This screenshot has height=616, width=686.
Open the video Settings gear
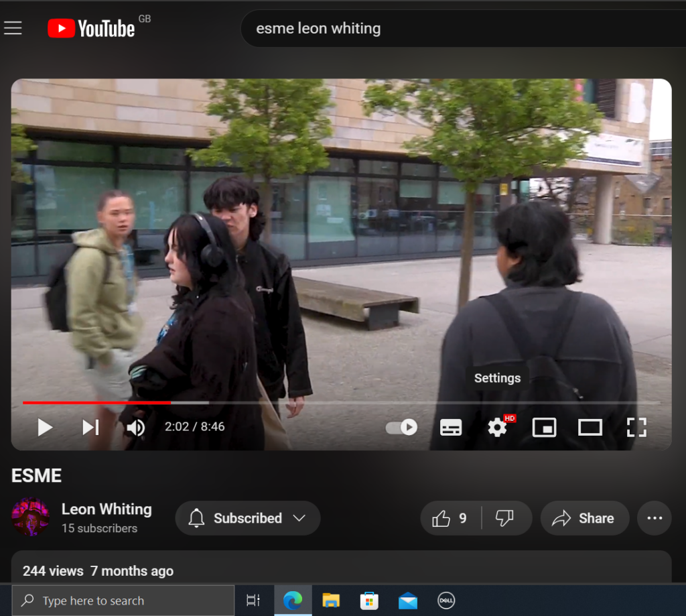[x=497, y=427]
